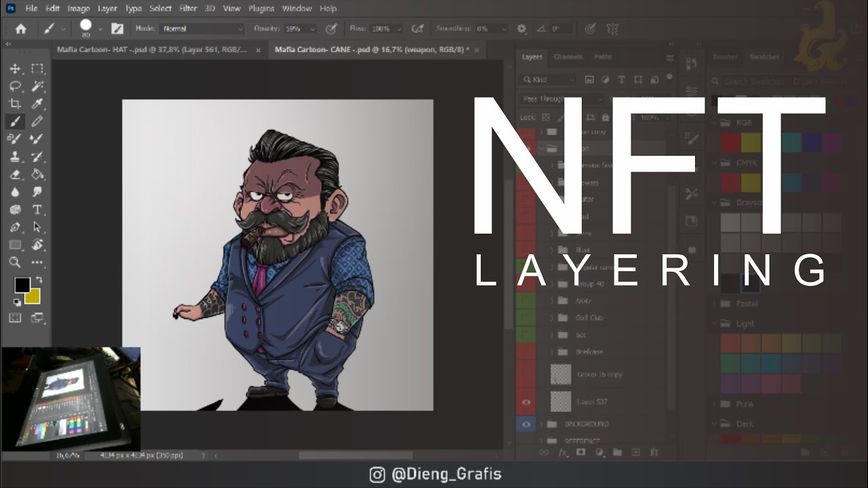The height and width of the screenshot is (488, 868).
Task: Select the Move tool
Action: (15, 68)
